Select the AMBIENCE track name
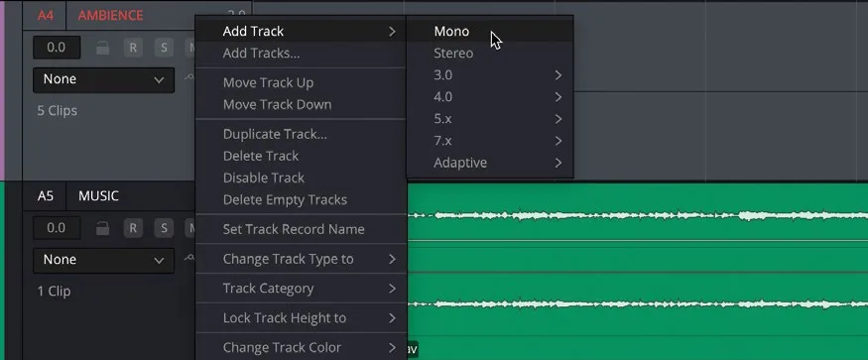 pyautogui.click(x=110, y=16)
